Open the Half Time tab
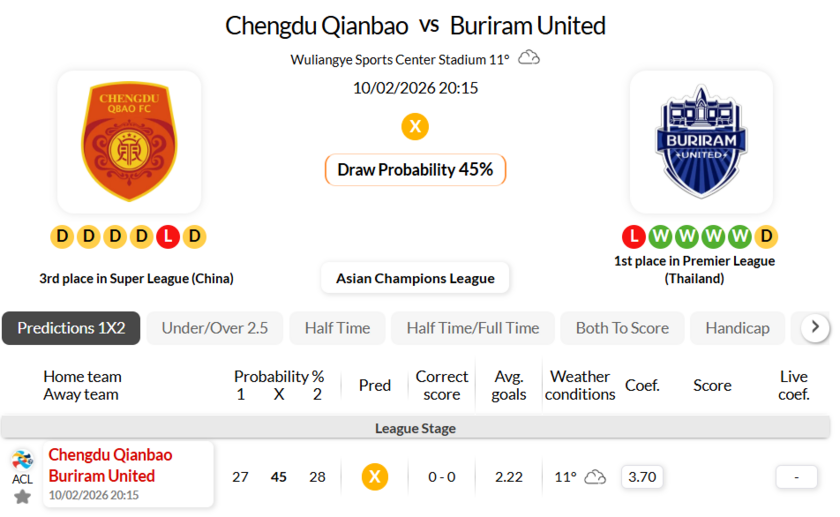The width and height of the screenshot is (840, 517). tap(337, 328)
